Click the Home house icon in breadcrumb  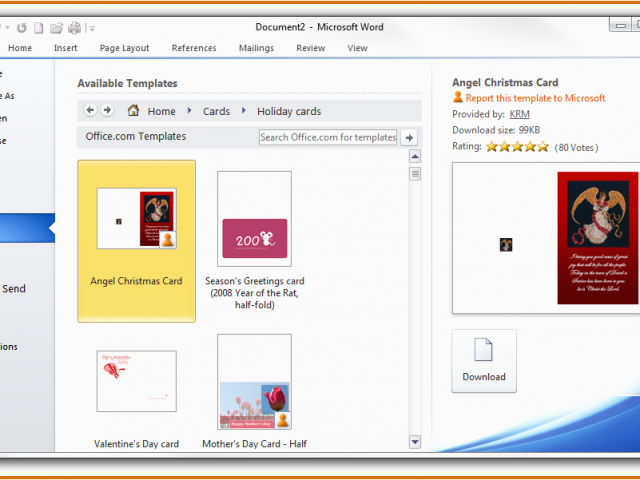[133, 110]
